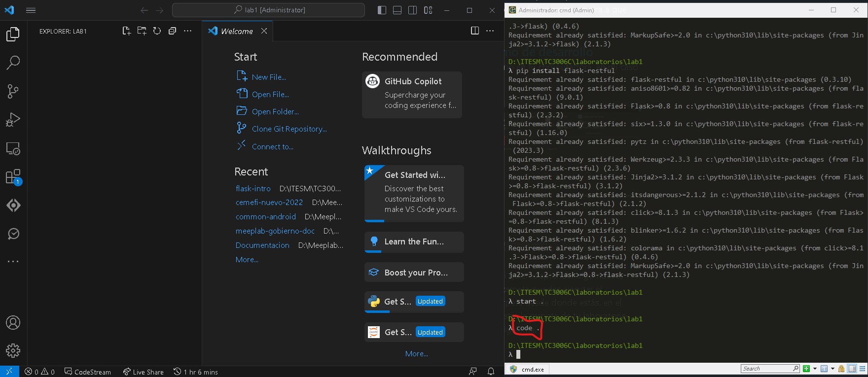Image resolution: width=868 pixels, height=377 pixels.
Task: Refresh the Explorer file tree
Action: tap(157, 31)
